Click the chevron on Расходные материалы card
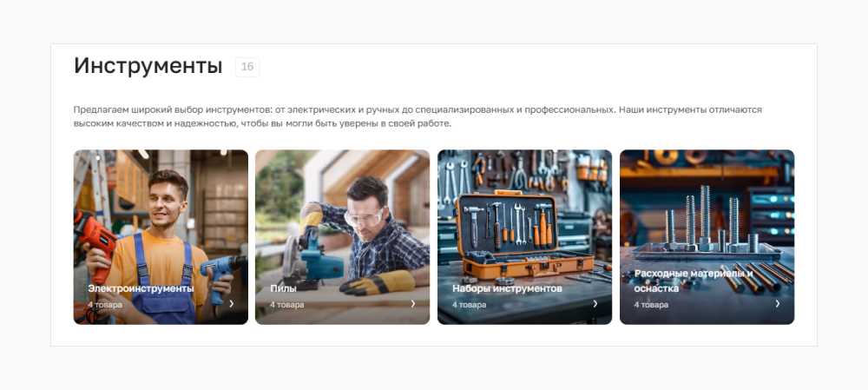The width and height of the screenshot is (868, 390). pos(777,304)
